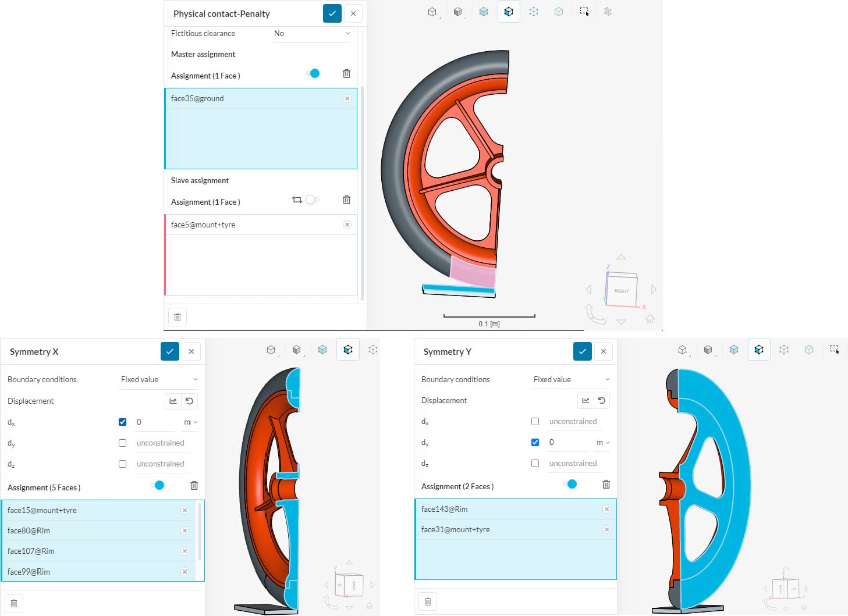
Task: Confirm the Physical contact-Penalty settings checkmark
Action: tap(332, 13)
